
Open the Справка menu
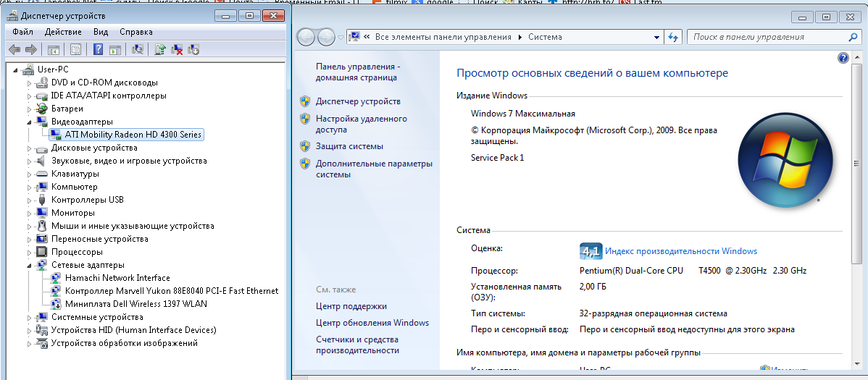pos(136,32)
